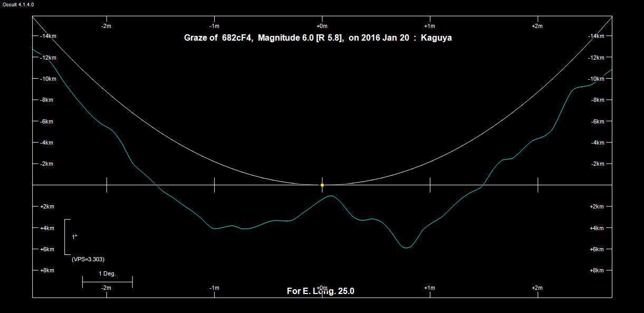Click the bottom "-1m" time axis label
644x313 pixels.
pos(214,288)
